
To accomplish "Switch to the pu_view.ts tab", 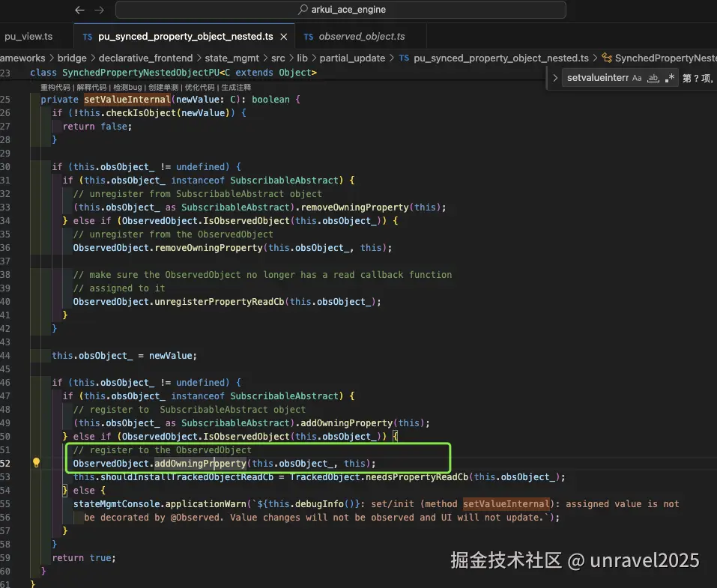I will (28, 36).
